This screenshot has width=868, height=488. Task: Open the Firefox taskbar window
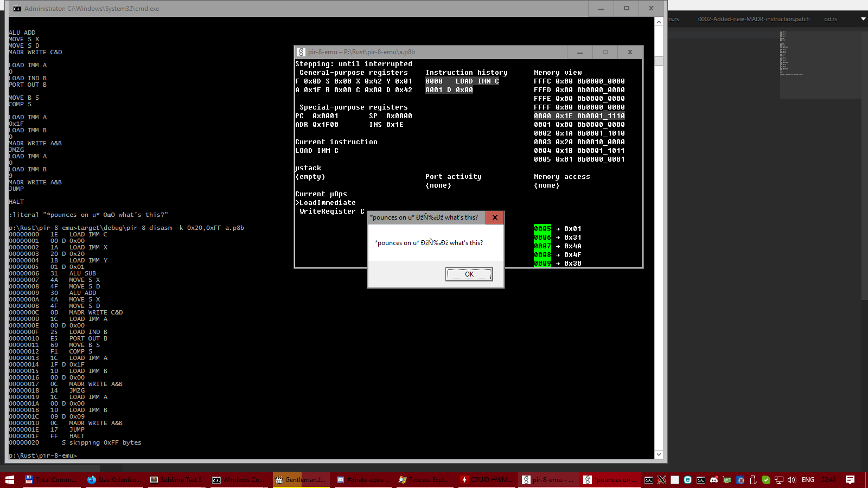[114, 480]
